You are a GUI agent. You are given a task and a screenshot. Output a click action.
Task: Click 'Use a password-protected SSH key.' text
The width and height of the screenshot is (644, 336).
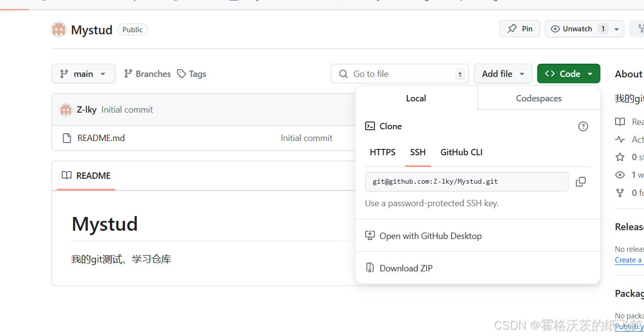pos(432,203)
